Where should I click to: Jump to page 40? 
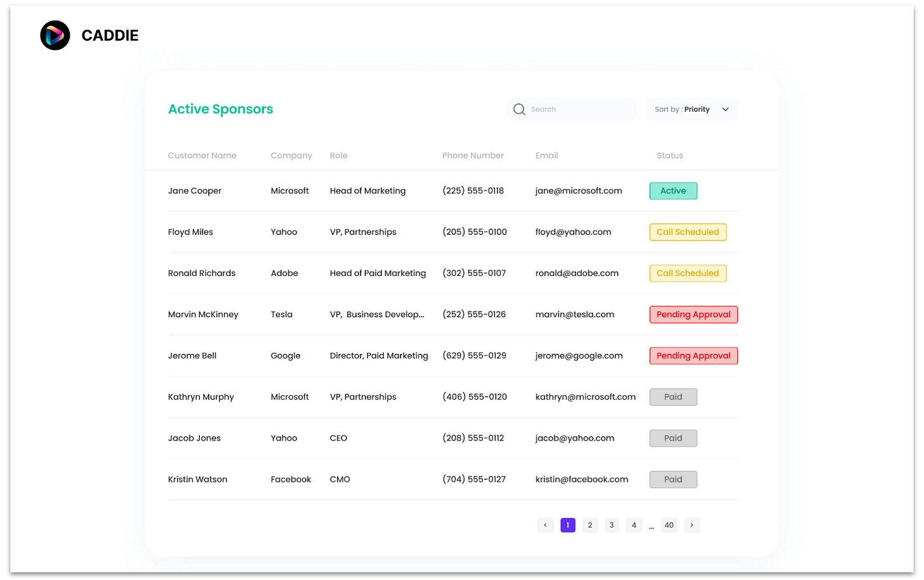pos(669,525)
